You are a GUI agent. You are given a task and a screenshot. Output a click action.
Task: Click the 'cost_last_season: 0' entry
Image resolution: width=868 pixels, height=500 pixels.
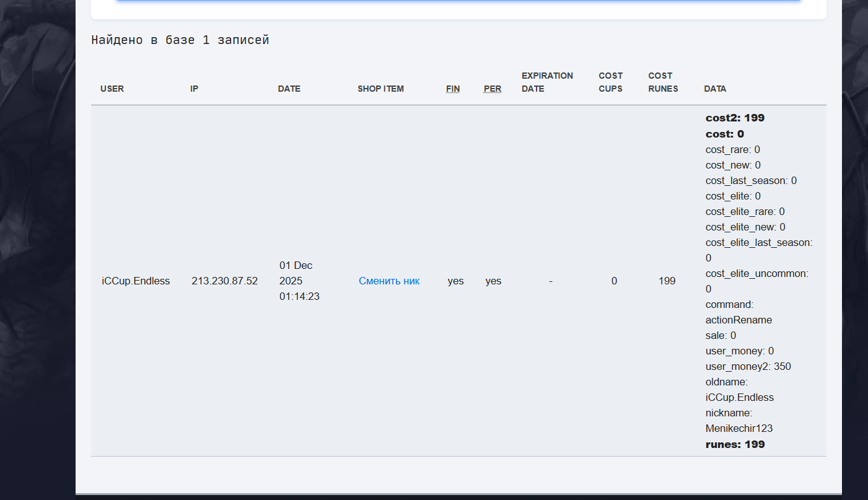point(751,180)
